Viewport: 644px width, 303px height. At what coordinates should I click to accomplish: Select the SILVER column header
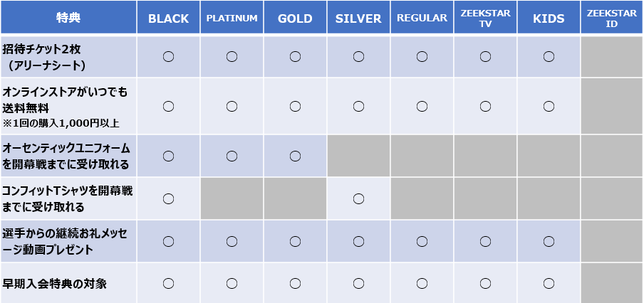tap(358, 17)
